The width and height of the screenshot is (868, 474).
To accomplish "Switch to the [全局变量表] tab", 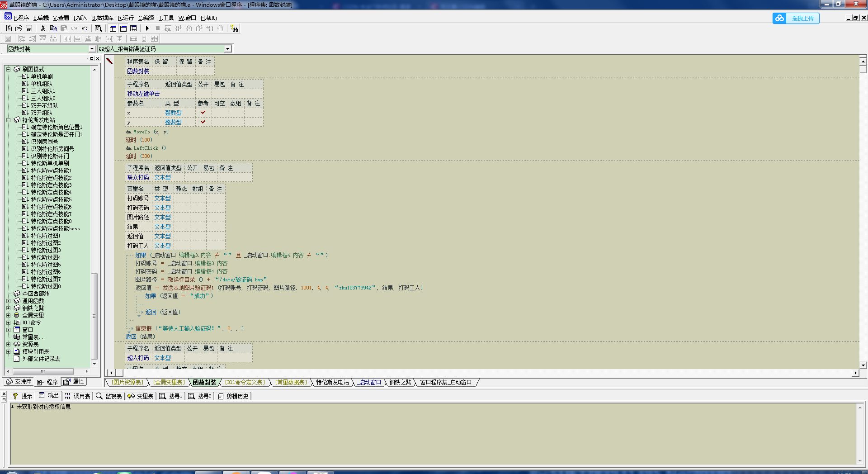I will pos(169,382).
